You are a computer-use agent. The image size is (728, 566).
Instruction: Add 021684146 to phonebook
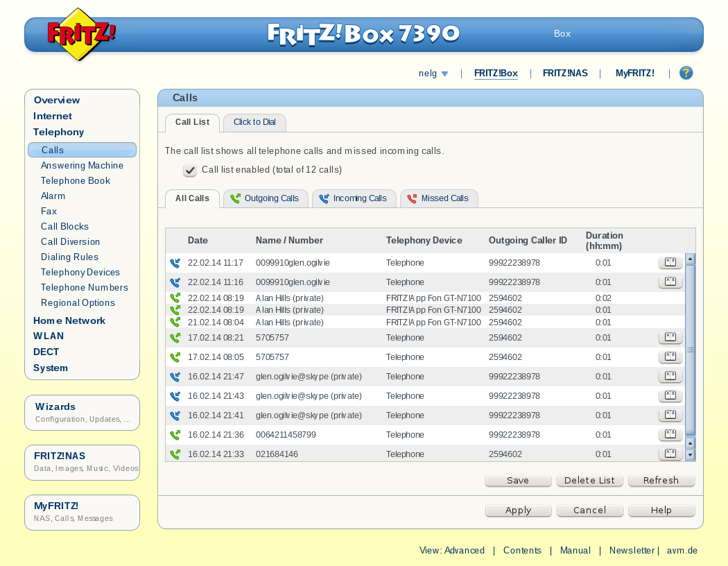(x=670, y=454)
